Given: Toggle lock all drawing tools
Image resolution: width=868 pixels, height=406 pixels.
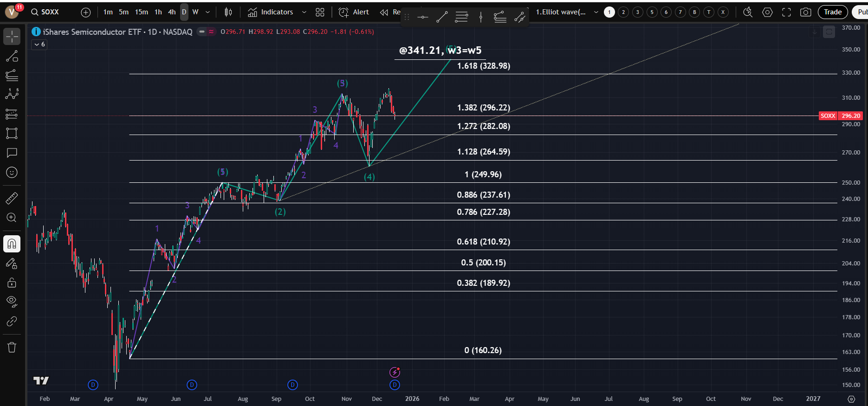Looking at the screenshot, I should pos(12,283).
